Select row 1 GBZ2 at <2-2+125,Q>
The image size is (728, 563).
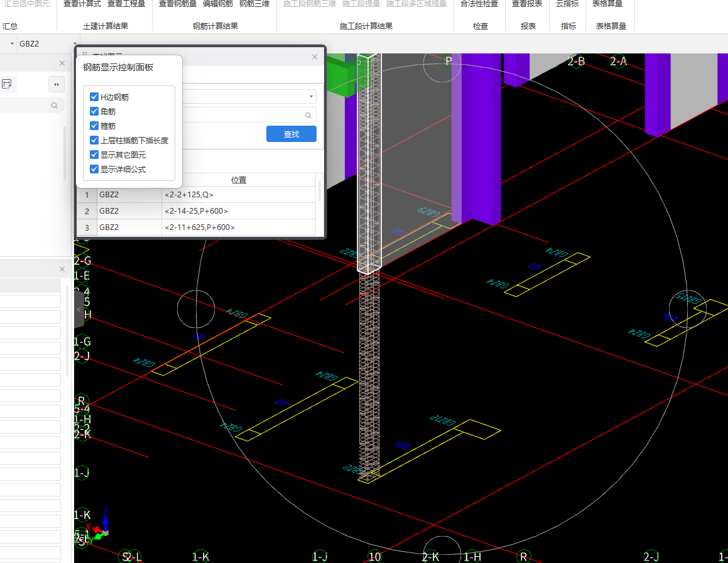[197, 195]
